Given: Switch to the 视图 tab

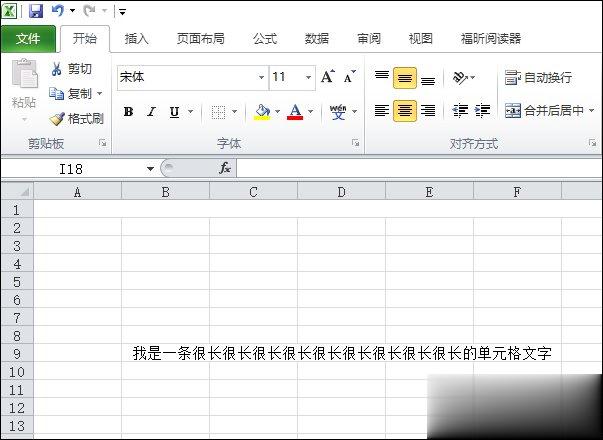Looking at the screenshot, I should click(x=420, y=38).
